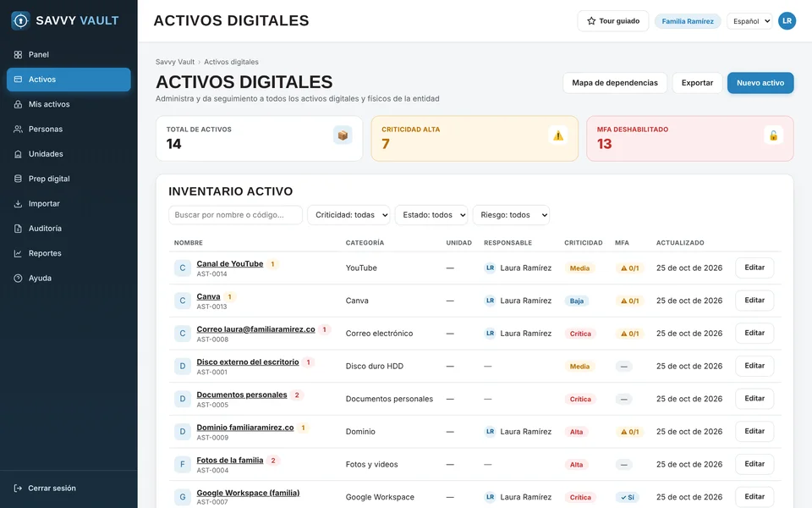Open the Estado: todos filter

431,215
